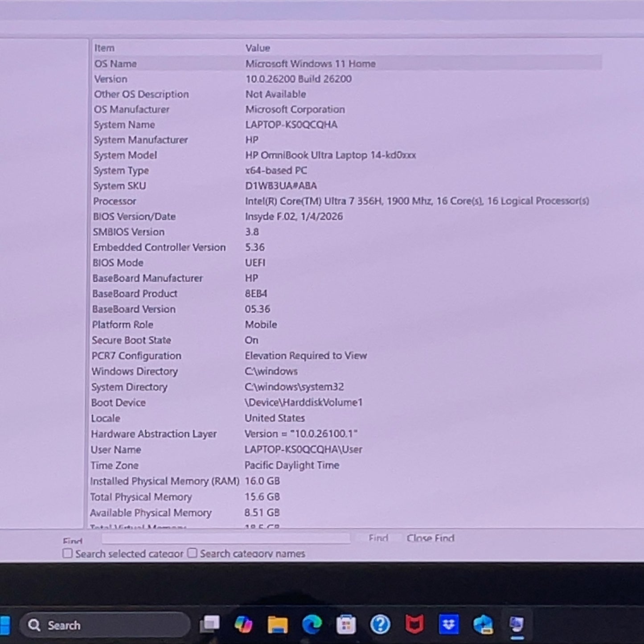Open Task View from the taskbar
The image size is (644, 644).
point(210,624)
